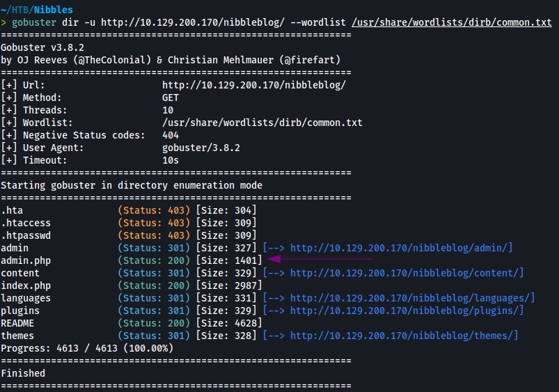Click the Status: 200 of admin.php
This screenshot has width=559, height=392.
tap(154, 260)
